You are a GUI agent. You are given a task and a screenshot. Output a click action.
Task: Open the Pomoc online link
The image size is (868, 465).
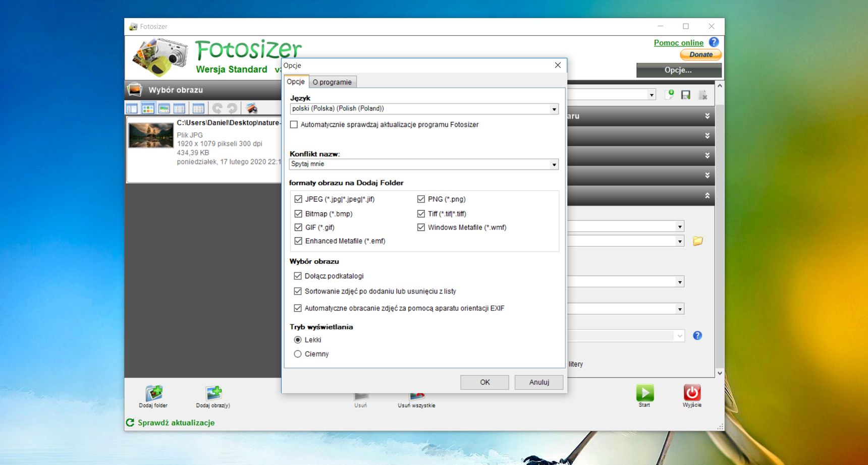[679, 43]
